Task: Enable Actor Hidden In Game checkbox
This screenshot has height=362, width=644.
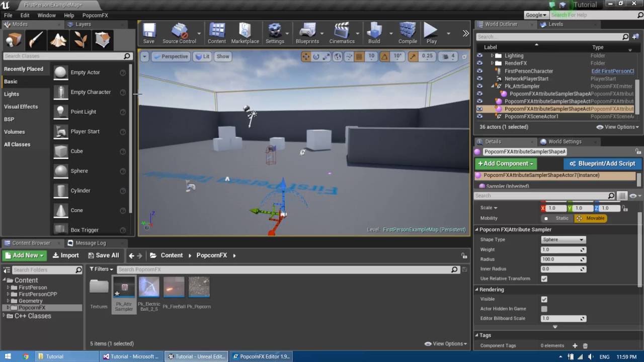Action: (544, 309)
